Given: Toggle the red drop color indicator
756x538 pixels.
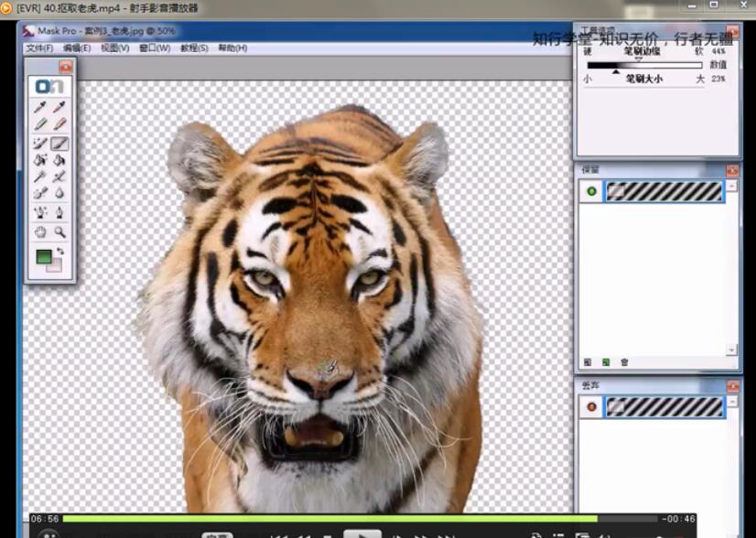Looking at the screenshot, I should (x=591, y=406).
